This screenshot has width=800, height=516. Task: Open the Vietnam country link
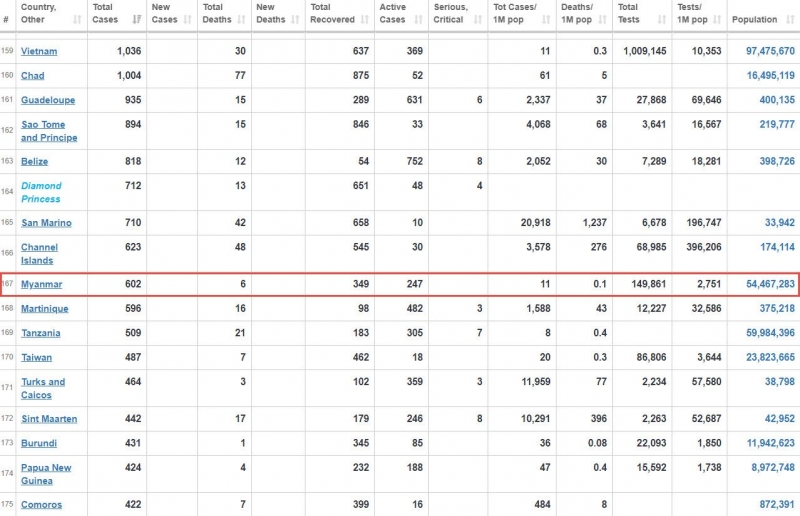pyautogui.click(x=39, y=51)
